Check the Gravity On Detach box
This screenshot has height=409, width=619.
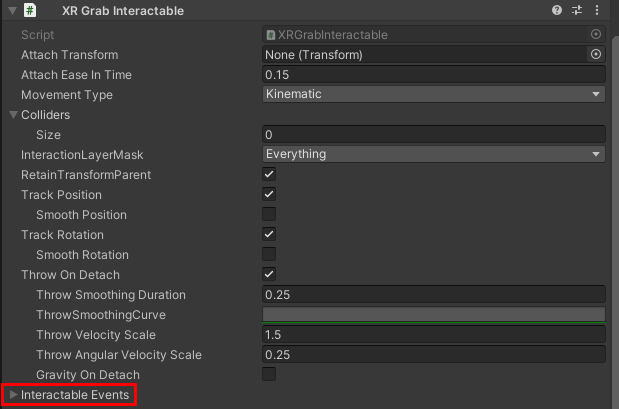269,374
